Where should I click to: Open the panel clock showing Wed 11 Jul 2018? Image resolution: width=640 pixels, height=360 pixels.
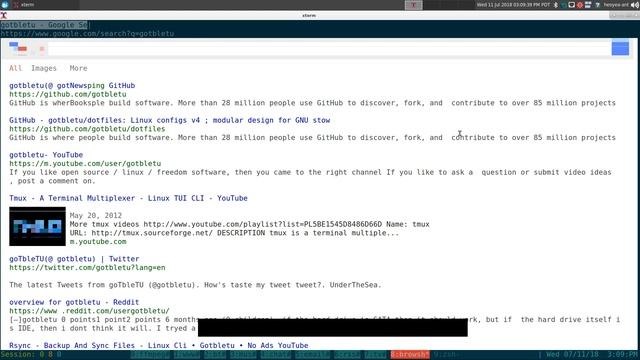click(513, 5)
